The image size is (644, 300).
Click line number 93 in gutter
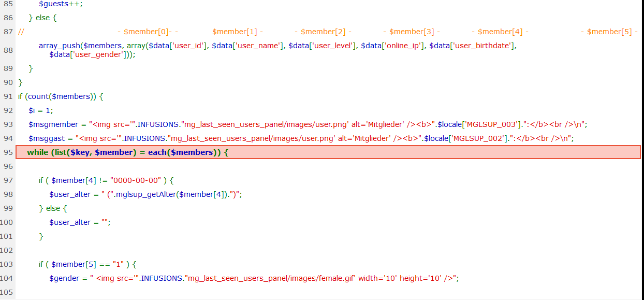coord(8,124)
